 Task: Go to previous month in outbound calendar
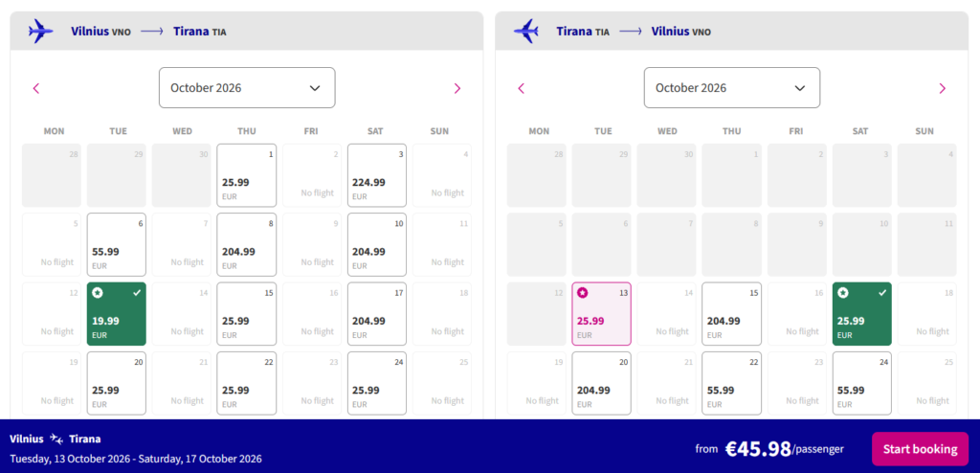pos(36,88)
